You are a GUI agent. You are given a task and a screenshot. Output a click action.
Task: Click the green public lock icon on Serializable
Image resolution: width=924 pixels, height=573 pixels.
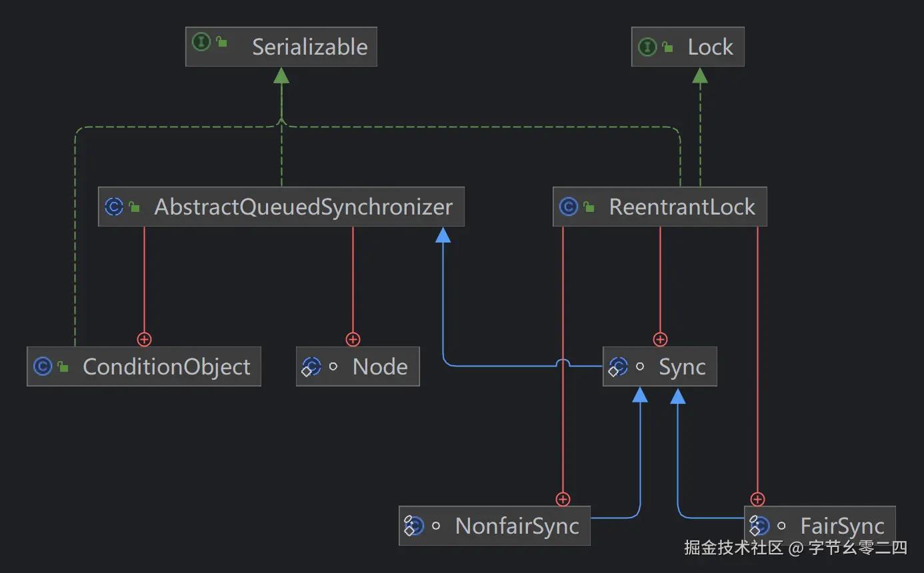point(222,43)
